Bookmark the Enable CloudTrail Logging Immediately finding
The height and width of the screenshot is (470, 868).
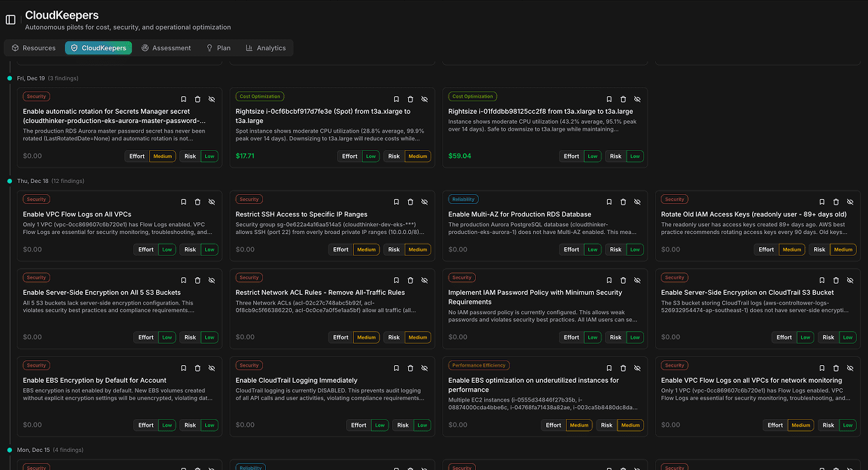(396, 368)
